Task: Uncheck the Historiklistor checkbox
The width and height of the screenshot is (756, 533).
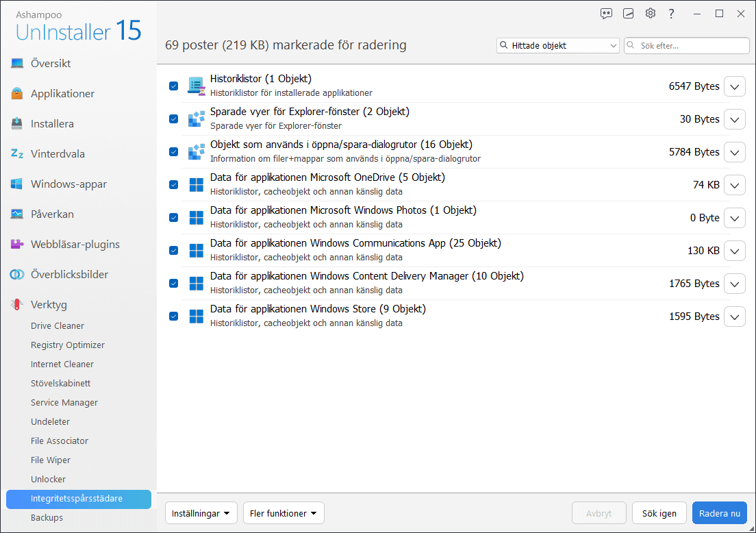Action: (173, 86)
